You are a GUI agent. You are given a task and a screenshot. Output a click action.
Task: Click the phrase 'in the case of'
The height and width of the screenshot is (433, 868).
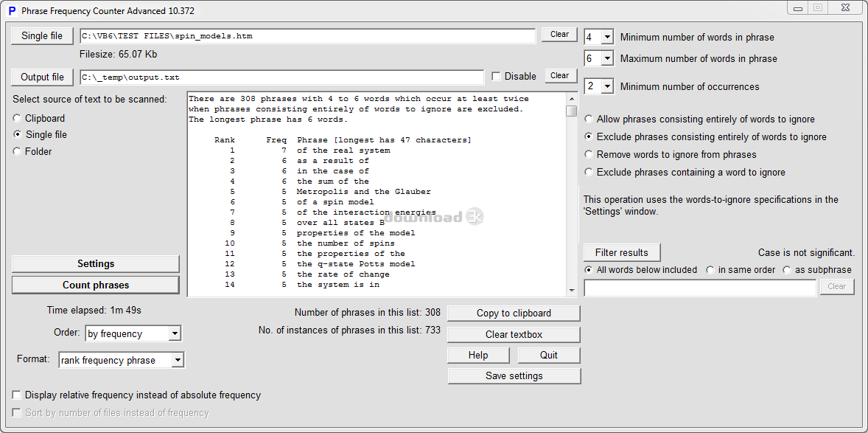click(333, 170)
